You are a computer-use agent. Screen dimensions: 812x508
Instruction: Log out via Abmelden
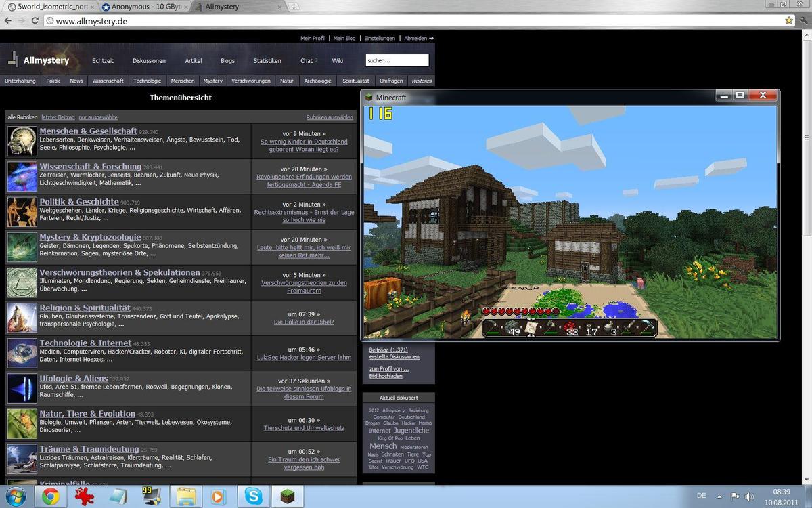419,39
